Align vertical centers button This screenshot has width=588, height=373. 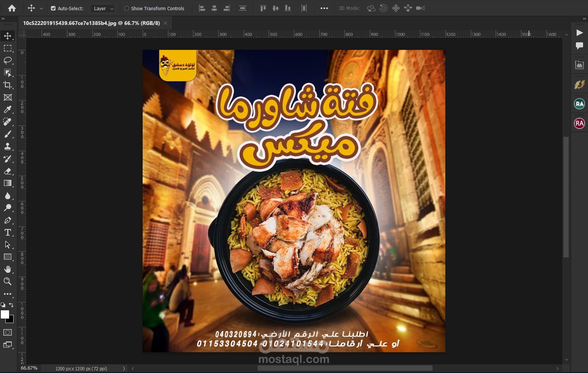(275, 8)
